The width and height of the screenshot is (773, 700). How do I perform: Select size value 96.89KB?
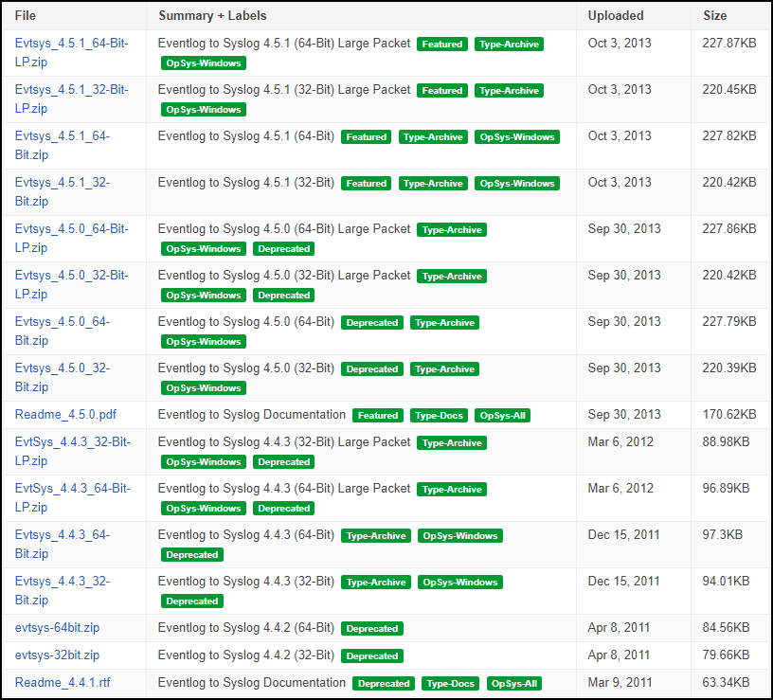tap(726, 489)
